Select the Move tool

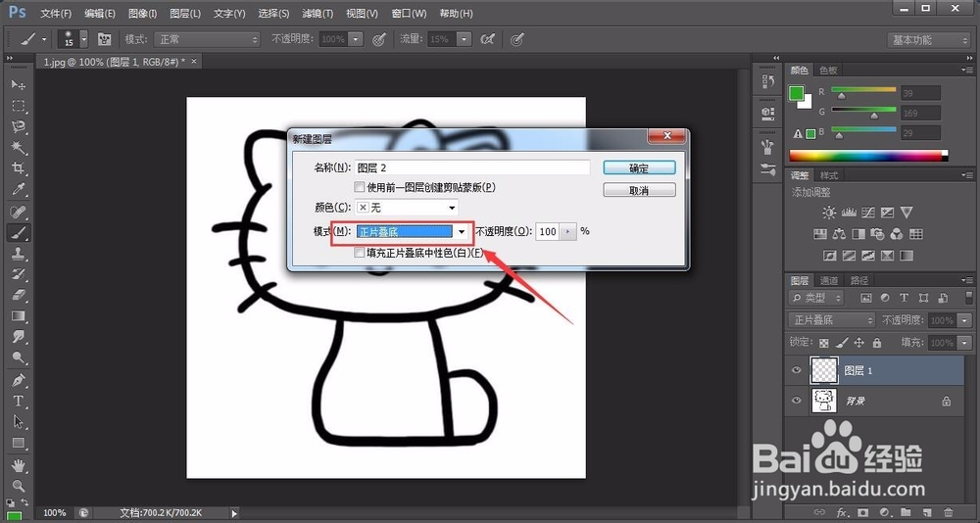[18, 84]
